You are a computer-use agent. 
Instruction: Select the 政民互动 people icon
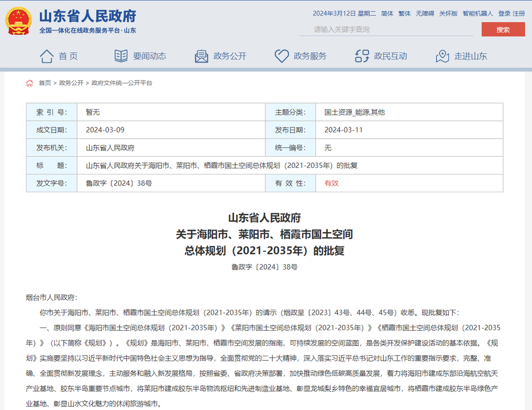(362, 55)
